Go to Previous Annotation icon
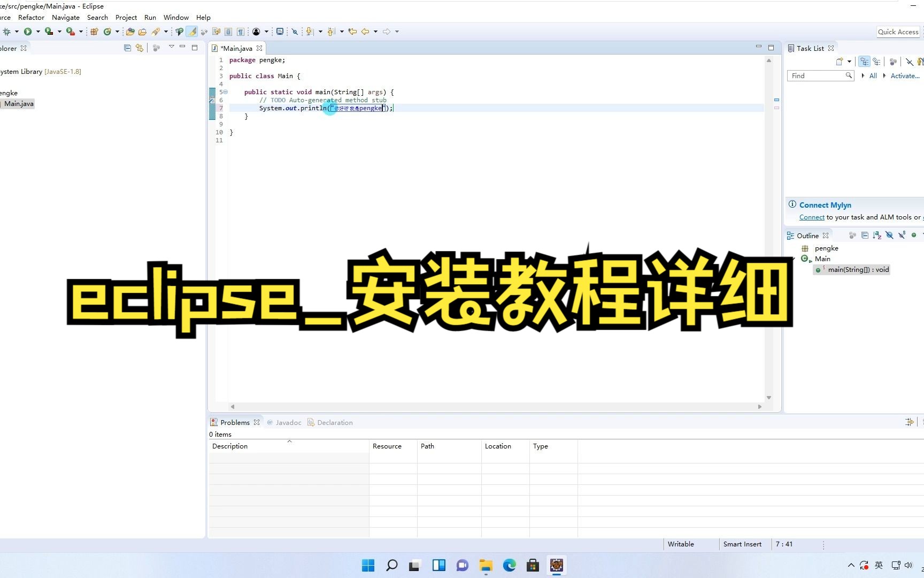 331,32
